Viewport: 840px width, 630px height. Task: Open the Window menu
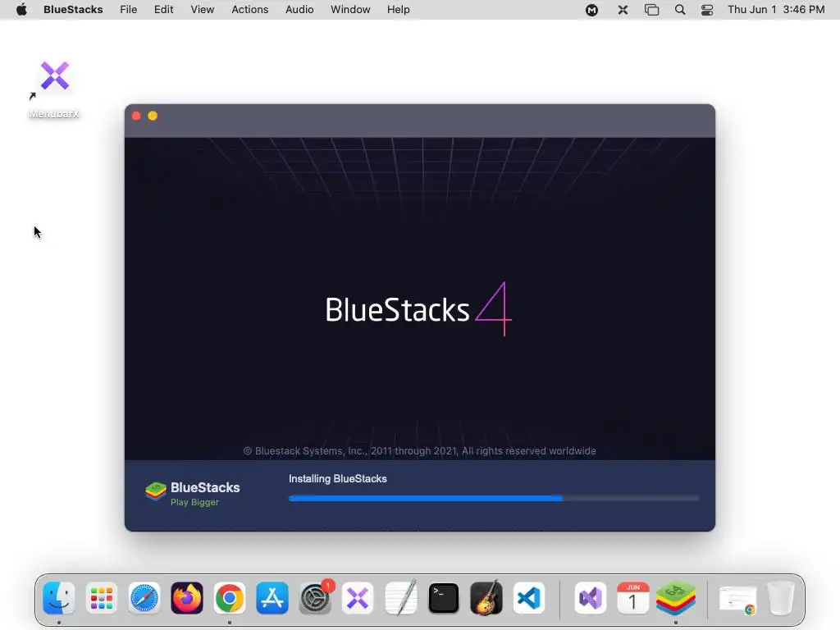[x=350, y=10]
